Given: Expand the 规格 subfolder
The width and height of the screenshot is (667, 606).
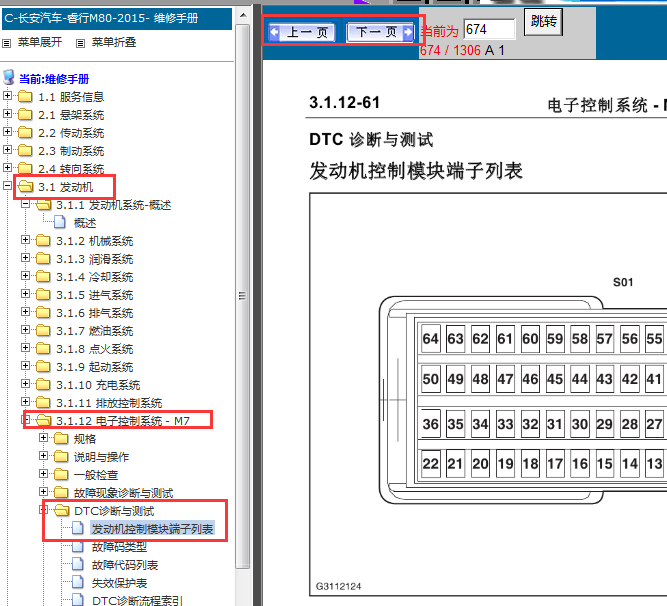Looking at the screenshot, I should (43, 438).
